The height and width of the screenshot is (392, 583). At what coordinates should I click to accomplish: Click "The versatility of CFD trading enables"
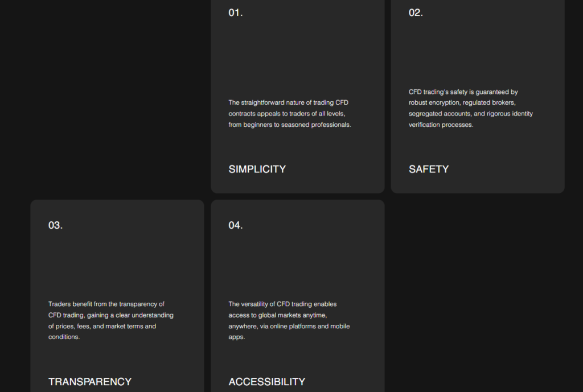click(282, 304)
